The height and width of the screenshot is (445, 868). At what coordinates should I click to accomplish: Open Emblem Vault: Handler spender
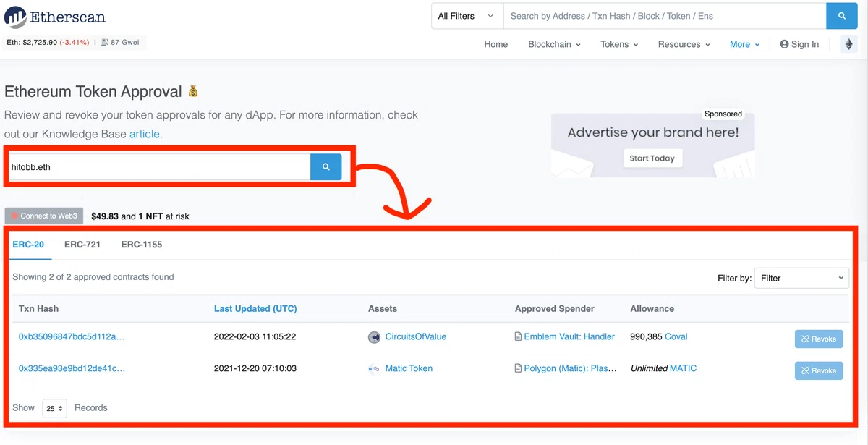(x=569, y=336)
